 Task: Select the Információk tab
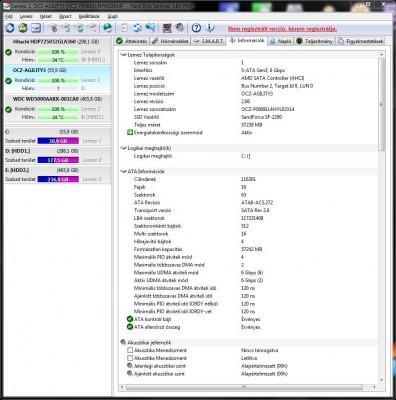tap(247, 41)
